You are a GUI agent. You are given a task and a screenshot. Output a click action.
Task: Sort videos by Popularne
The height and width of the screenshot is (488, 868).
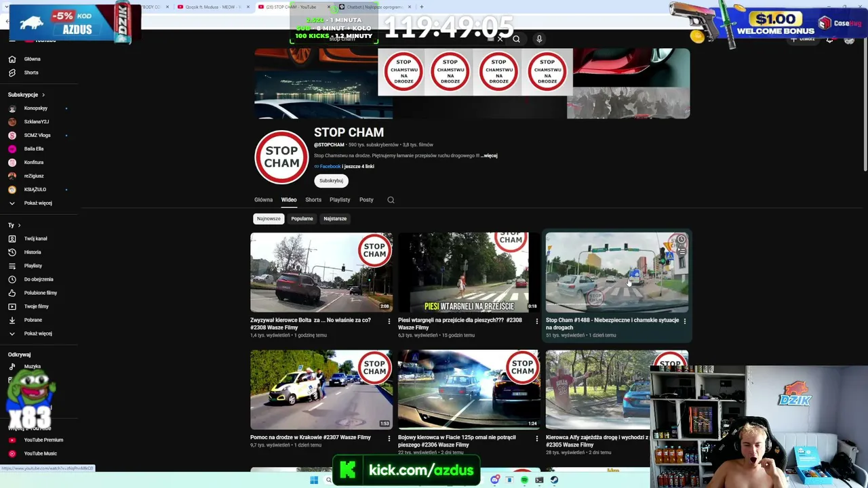pos(302,219)
